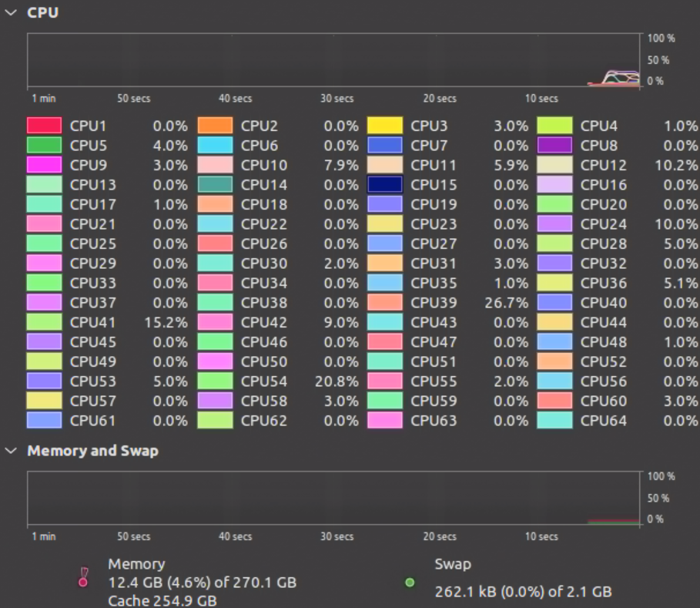This screenshot has height=608, width=700.
Task: Collapse the Memory and Swap section
Action: pyautogui.click(x=10, y=451)
